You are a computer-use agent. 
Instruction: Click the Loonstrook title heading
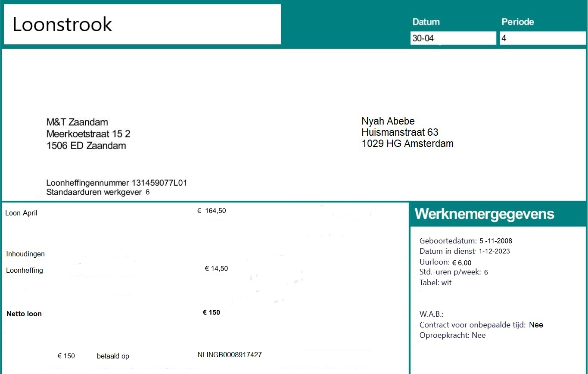coord(62,25)
